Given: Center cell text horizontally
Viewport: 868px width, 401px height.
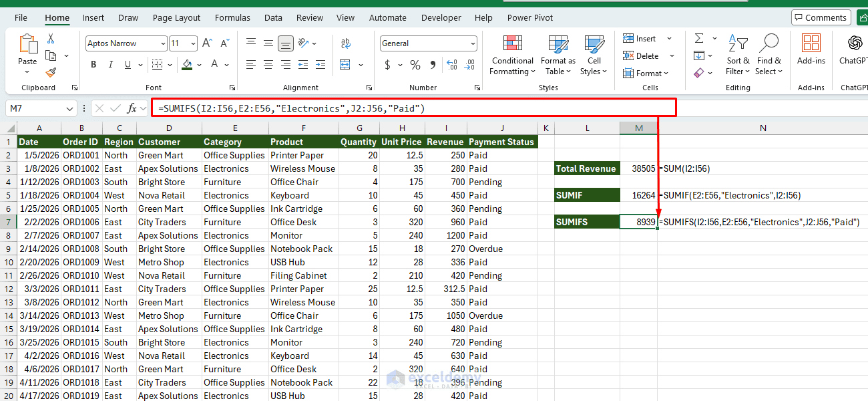Looking at the screenshot, I should click(x=268, y=65).
